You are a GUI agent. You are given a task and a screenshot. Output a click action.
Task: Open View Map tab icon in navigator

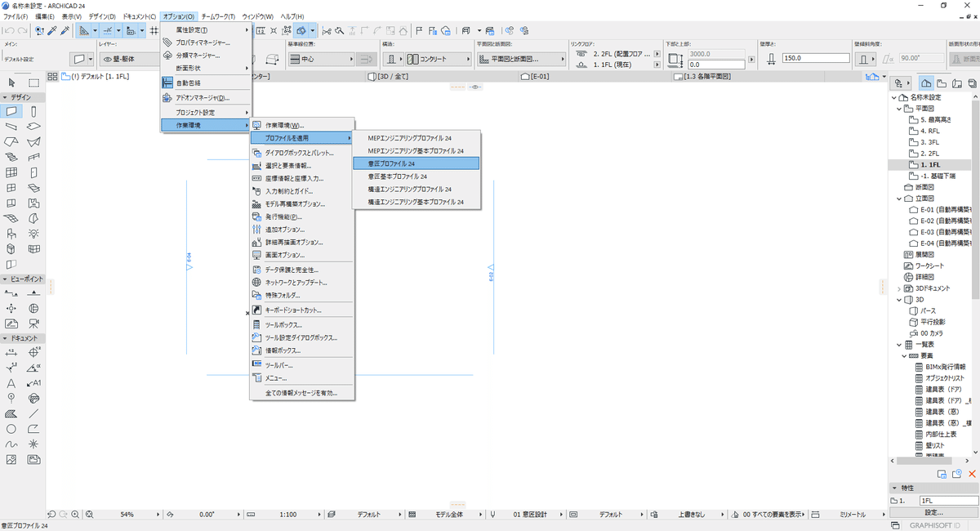coord(941,83)
